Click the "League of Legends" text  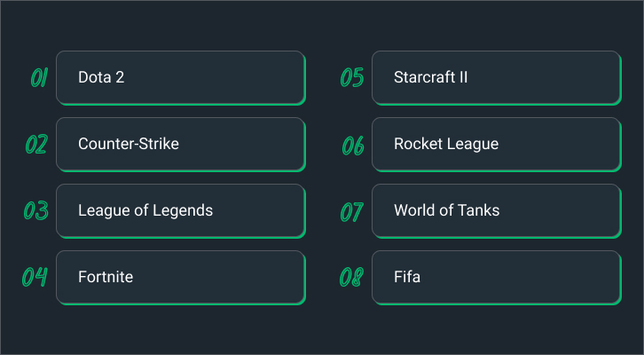click(x=145, y=210)
